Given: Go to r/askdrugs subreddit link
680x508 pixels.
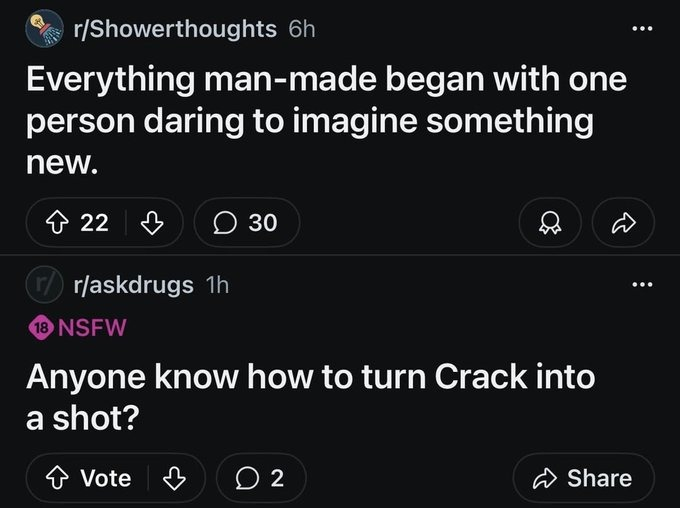Looking at the screenshot, I should [134, 285].
